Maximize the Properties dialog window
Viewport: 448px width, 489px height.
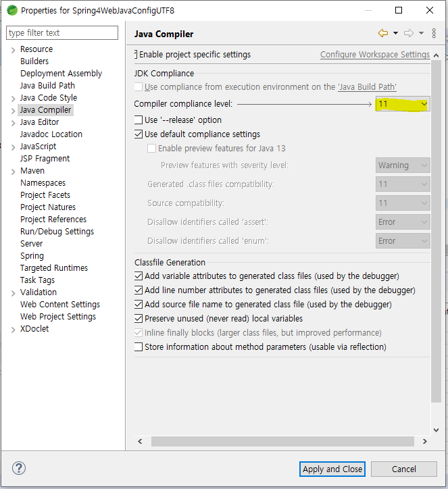tap(399, 10)
